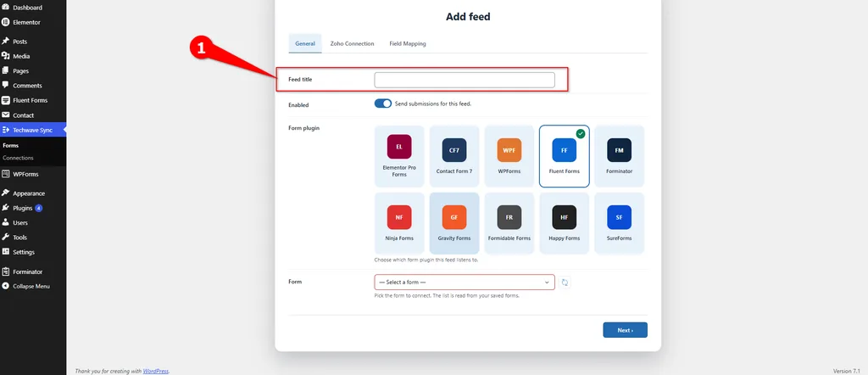Screen dimensions: 868x375
Task: Open the Select a form dropdown
Action: tap(465, 283)
